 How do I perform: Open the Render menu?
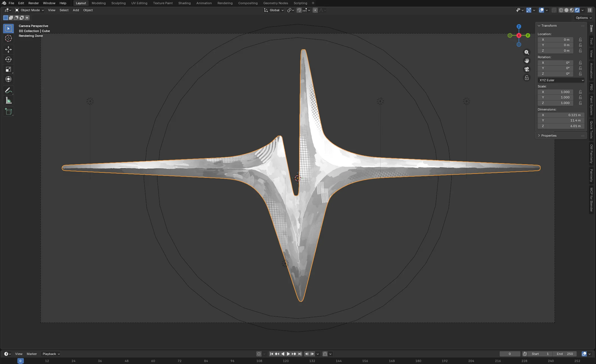click(x=33, y=3)
